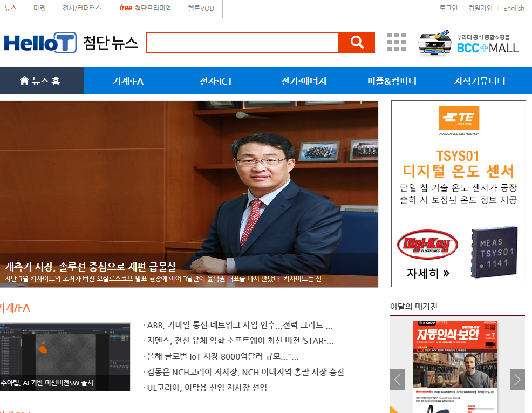Switch language to English
The image size is (532, 413).
click(x=514, y=8)
